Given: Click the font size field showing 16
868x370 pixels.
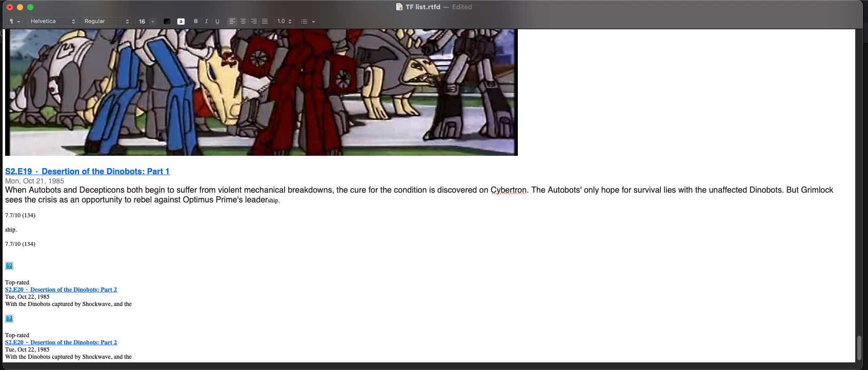Looking at the screenshot, I should pos(142,22).
